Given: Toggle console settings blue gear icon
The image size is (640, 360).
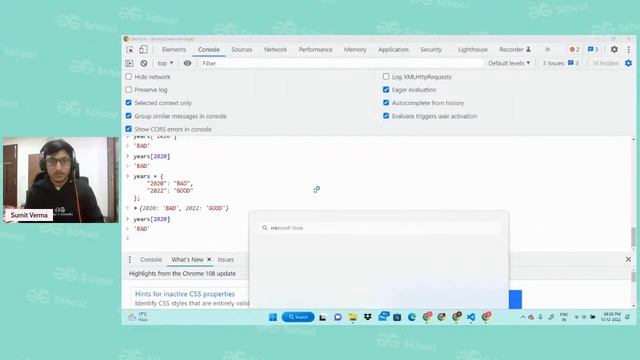Looking at the screenshot, I should (x=628, y=63).
